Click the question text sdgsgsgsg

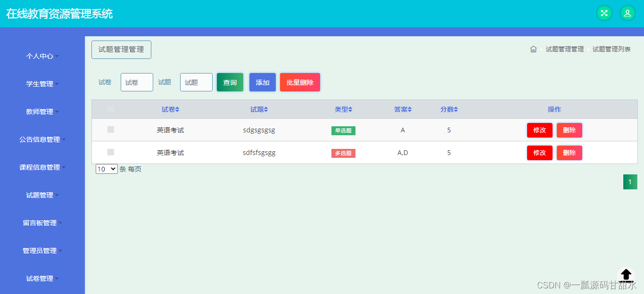259,130
